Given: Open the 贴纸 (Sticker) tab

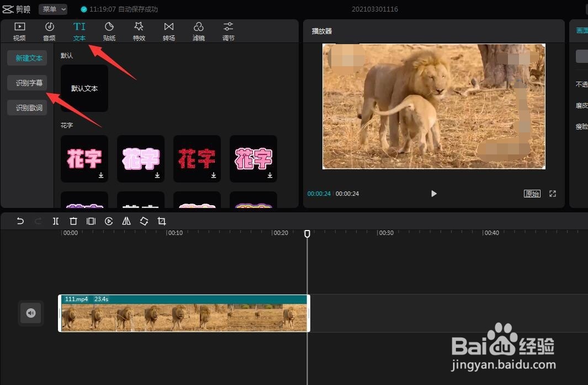Looking at the screenshot, I should 109,31.
